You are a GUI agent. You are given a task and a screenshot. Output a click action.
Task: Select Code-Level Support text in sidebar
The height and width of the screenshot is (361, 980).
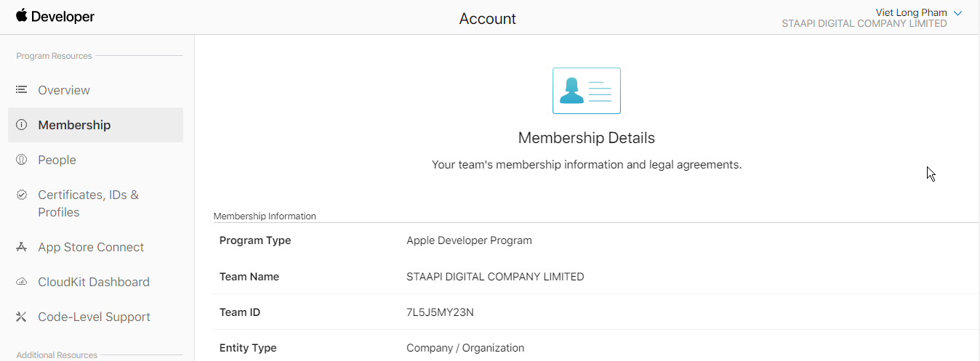coord(94,317)
